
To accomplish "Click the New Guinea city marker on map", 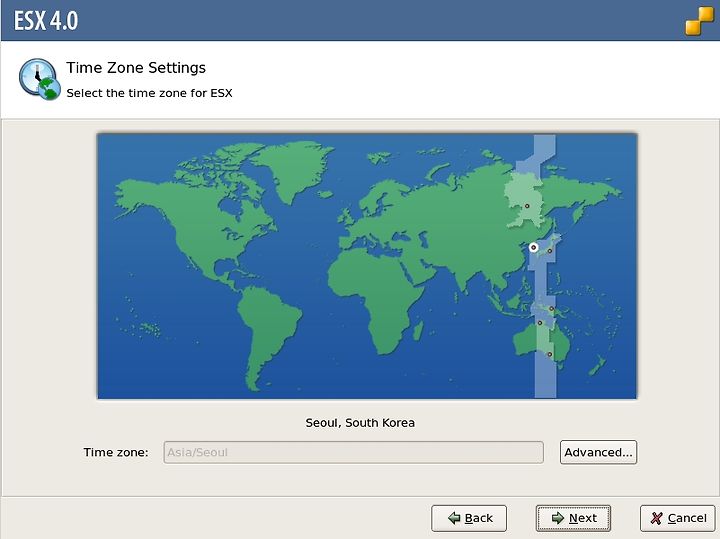I will (x=551, y=309).
